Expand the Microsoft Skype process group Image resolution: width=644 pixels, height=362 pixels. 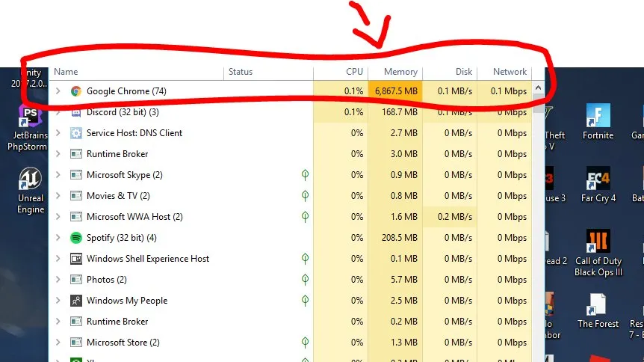tap(58, 175)
